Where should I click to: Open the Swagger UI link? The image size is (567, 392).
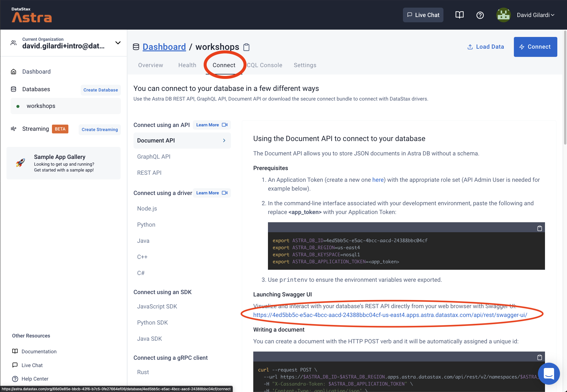[x=390, y=315]
